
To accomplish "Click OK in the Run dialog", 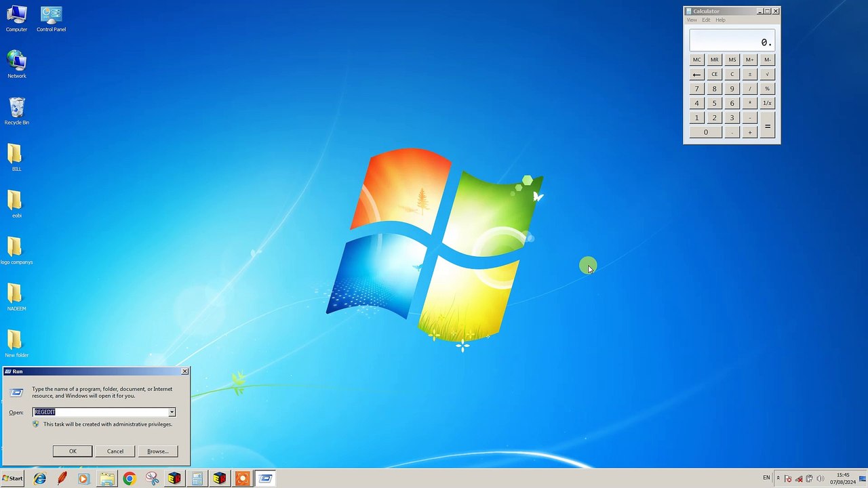I will tap(73, 451).
